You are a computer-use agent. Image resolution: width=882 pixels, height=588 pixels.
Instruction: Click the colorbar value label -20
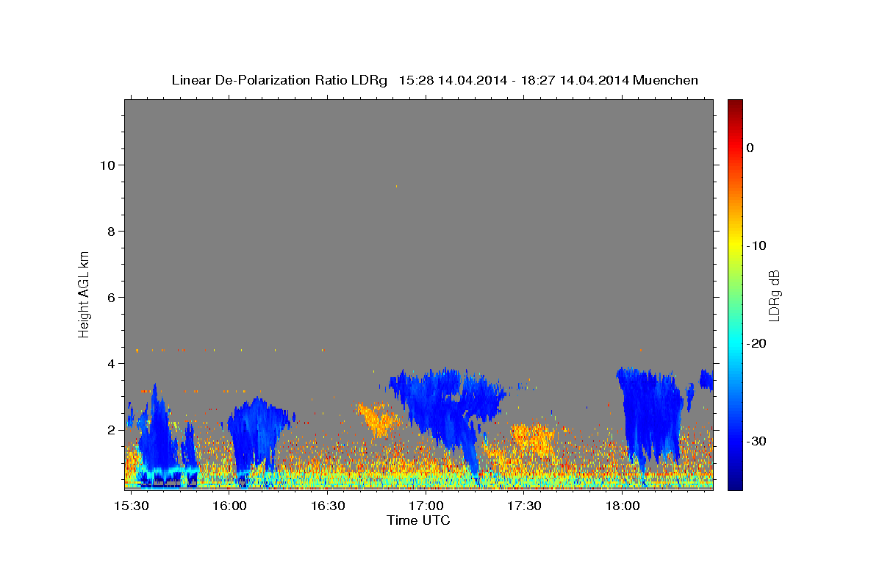[x=756, y=343]
